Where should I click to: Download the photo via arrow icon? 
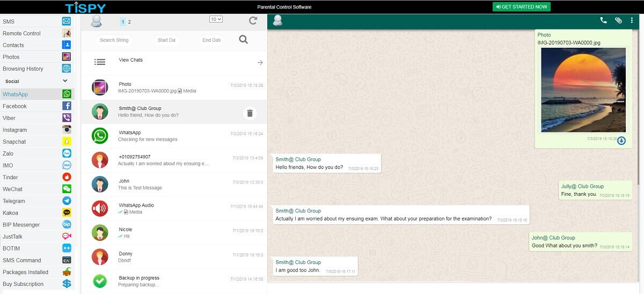621,141
